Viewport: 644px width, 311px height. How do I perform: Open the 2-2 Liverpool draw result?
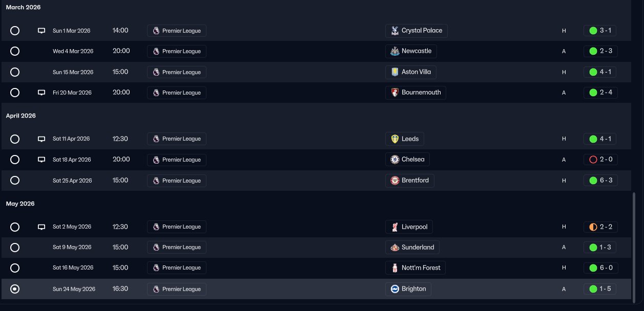click(605, 227)
